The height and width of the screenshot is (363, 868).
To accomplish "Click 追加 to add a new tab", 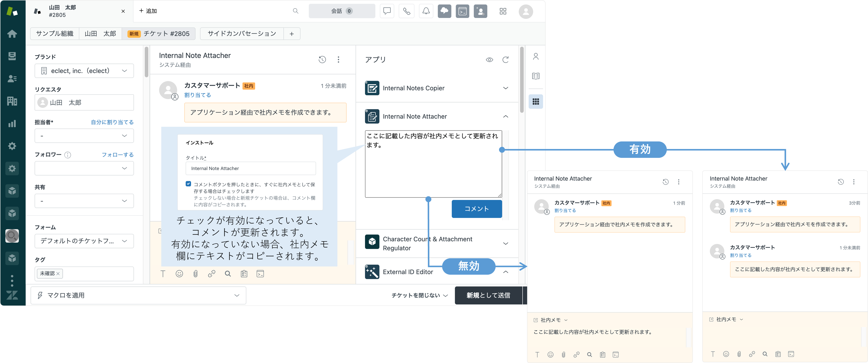I will pos(148,11).
